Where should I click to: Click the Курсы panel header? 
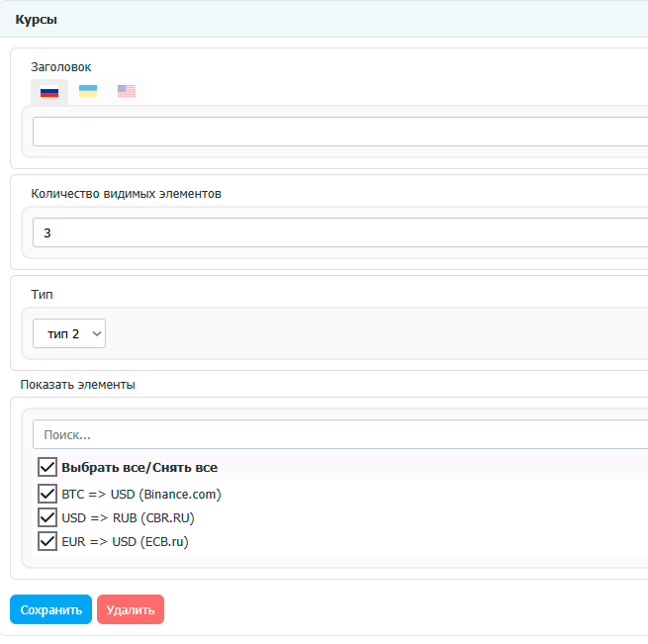[x=36, y=20]
